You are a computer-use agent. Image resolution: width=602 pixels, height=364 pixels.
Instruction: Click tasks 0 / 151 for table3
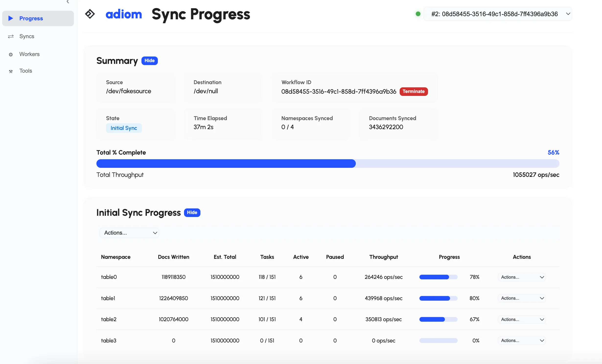point(267,341)
